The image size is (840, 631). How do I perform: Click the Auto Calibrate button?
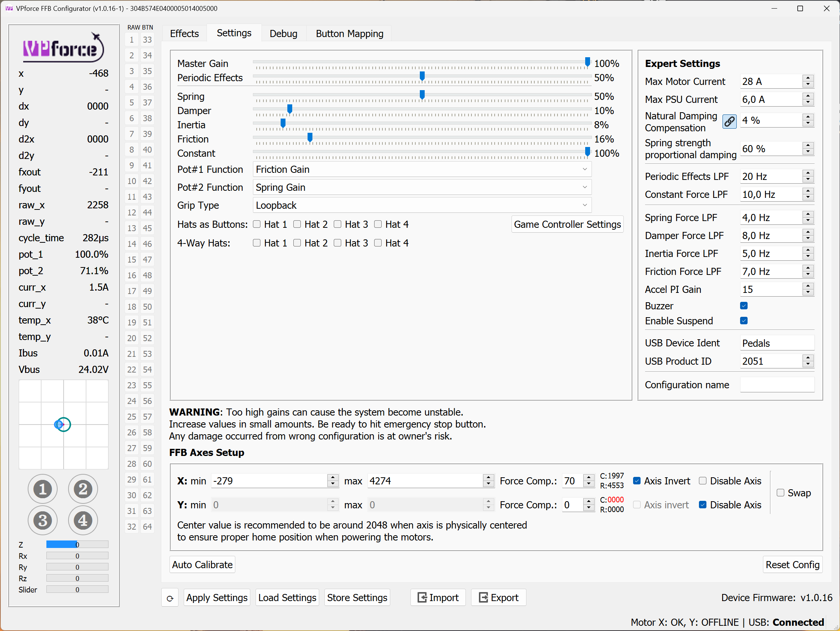202,564
